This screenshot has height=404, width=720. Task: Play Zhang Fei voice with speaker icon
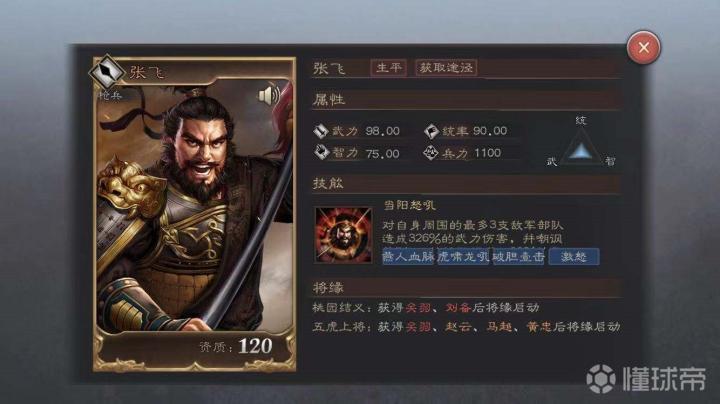(x=269, y=95)
